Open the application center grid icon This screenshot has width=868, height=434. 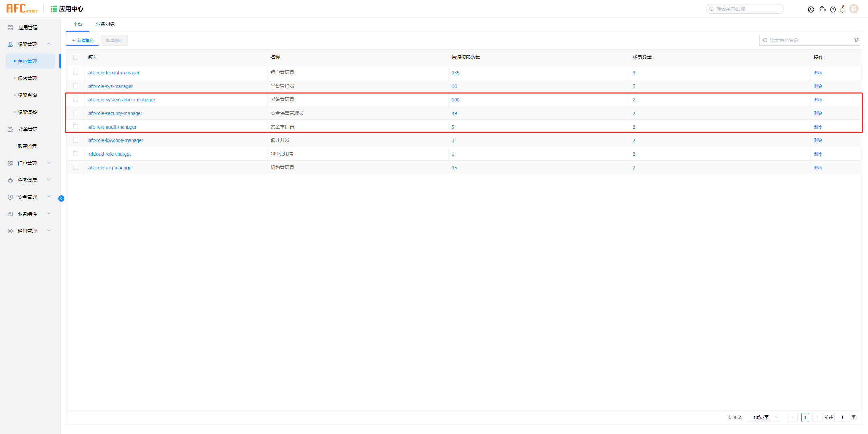pyautogui.click(x=53, y=9)
